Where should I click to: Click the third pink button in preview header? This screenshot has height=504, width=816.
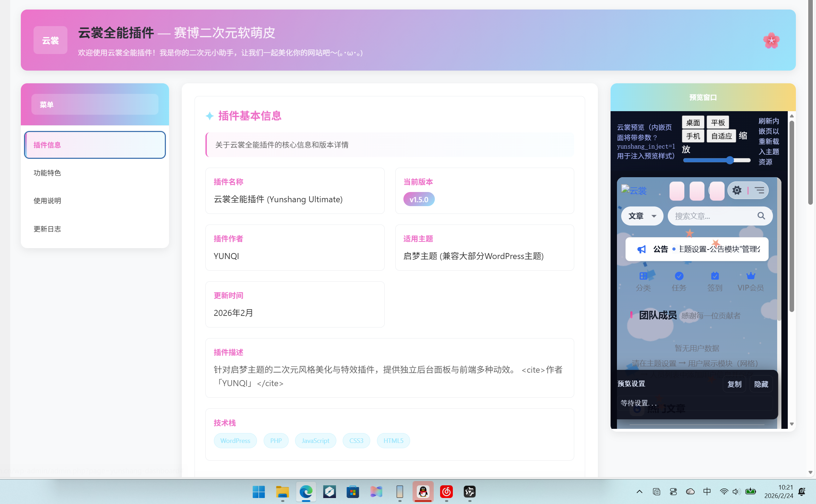pyautogui.click(x=717, y=191)
